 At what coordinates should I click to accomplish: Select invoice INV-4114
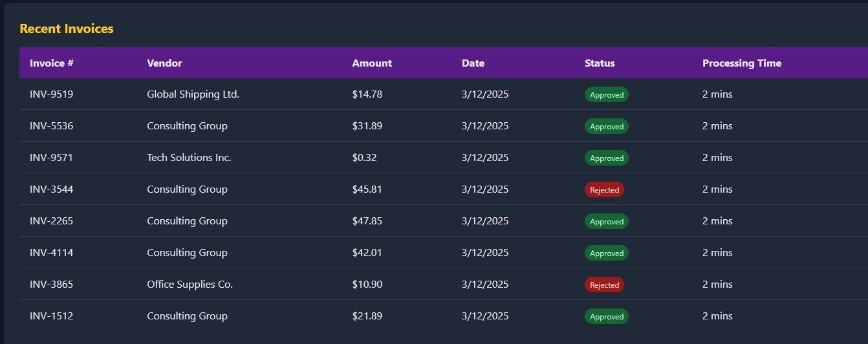52,253
